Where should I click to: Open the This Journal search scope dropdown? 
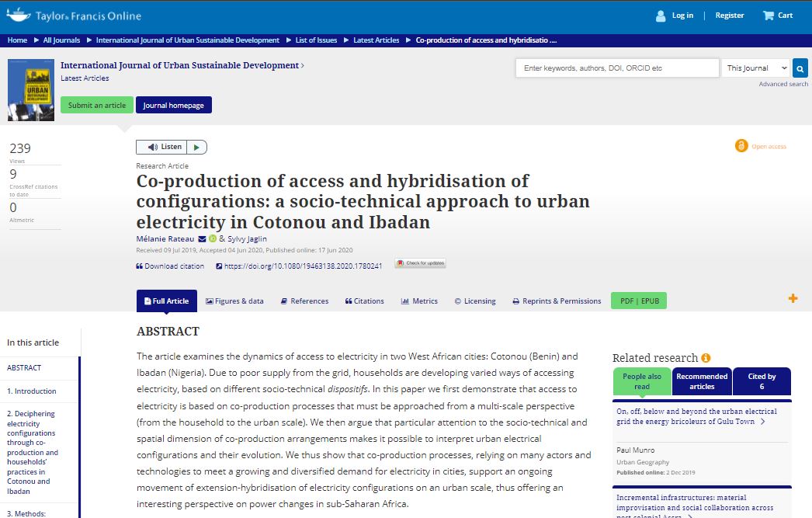tap(756, 68)
